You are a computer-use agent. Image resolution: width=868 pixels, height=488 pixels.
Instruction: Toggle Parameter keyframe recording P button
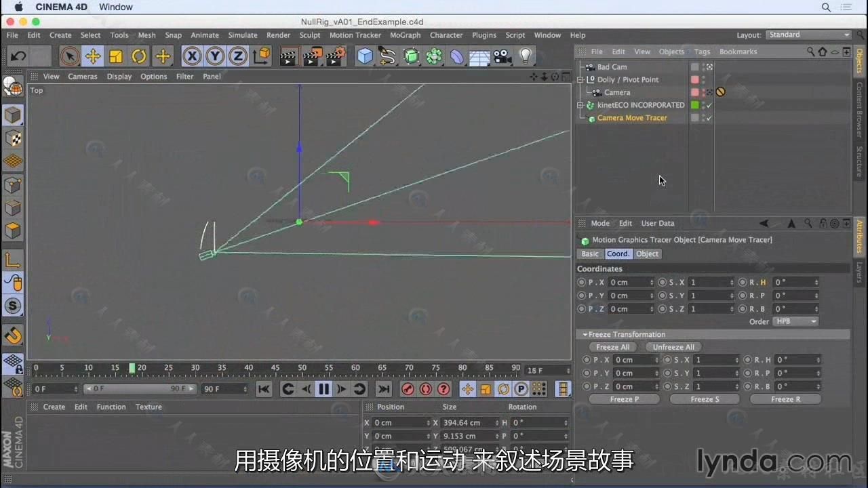(x=521, y=389)
